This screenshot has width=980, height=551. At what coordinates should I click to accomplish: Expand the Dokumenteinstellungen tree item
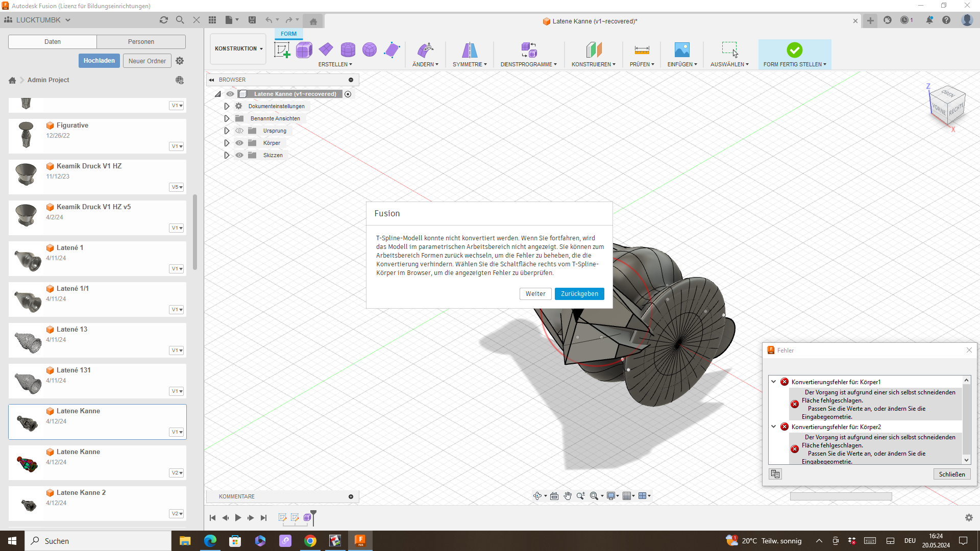[x=227, y=106]
